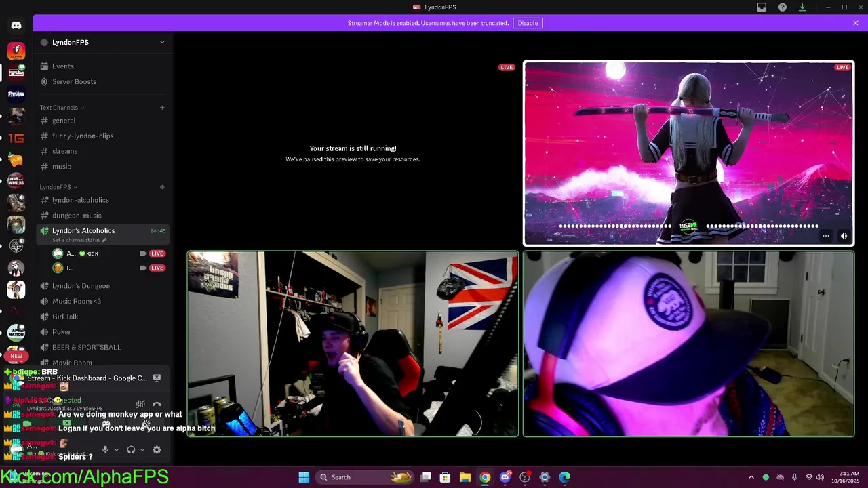This screenshot has width=868, height=488.
Task: Open Microsoft Edge from taskbar
Action: (x=564, y=477)
